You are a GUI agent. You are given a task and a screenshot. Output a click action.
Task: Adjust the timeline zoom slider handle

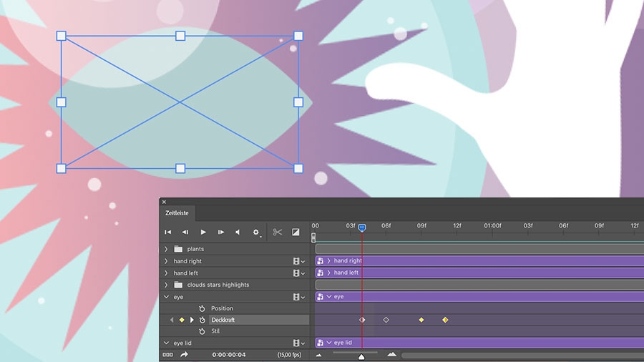361,357
